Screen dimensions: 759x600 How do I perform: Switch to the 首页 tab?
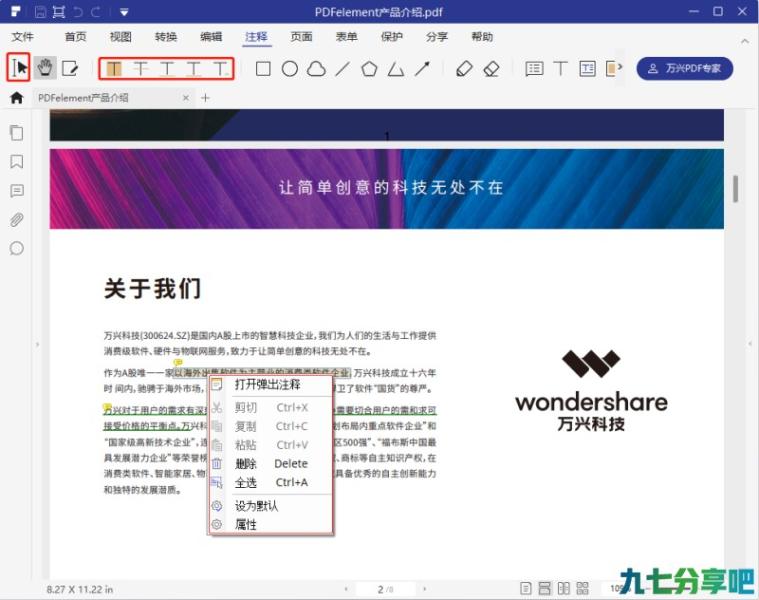(x=76, y=37)
